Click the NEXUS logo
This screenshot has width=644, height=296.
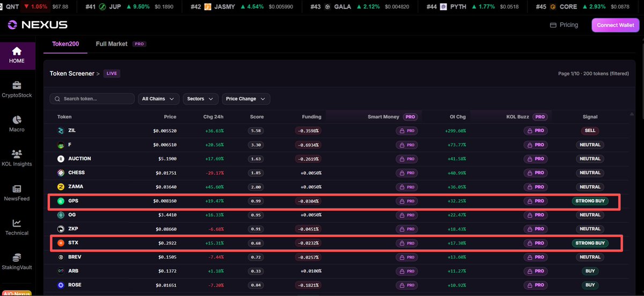(38, 25)
